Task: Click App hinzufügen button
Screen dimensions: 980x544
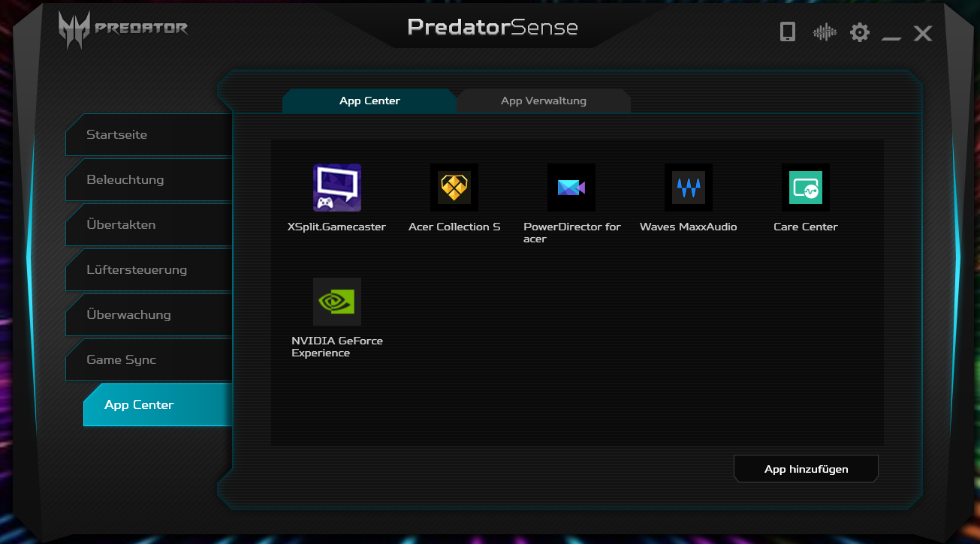Action: coord(806,469)
